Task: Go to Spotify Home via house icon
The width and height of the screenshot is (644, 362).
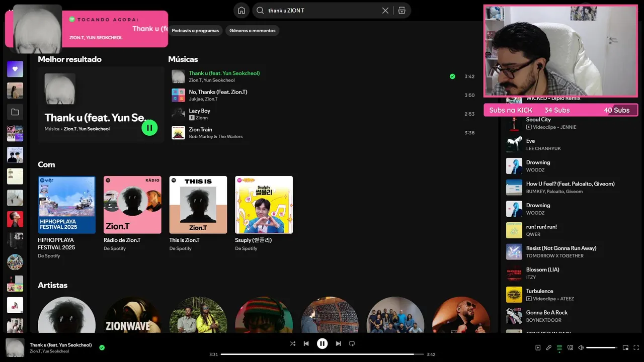Action: (x=242, y=11)
